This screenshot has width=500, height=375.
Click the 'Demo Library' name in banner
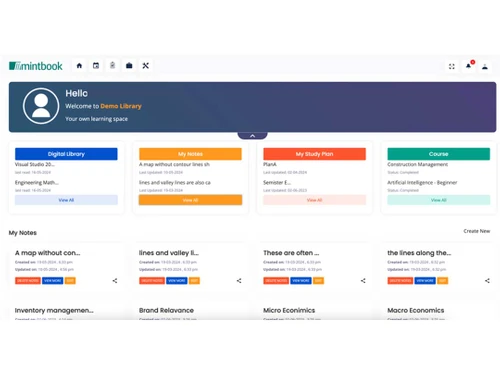coord(121,106)
